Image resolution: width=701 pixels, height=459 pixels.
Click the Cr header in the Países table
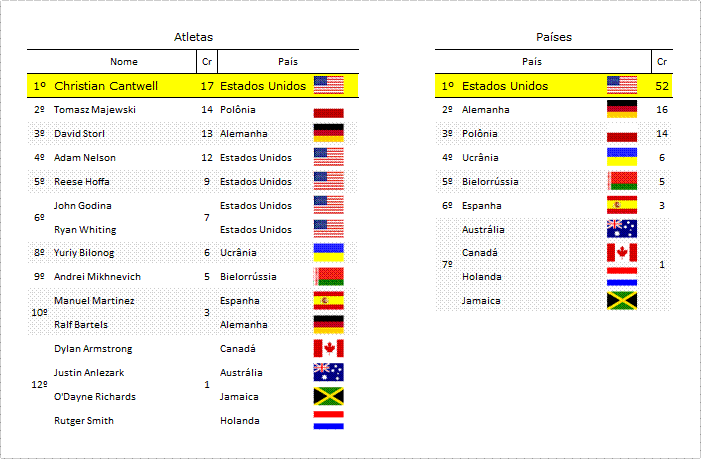tap(662, 62)
